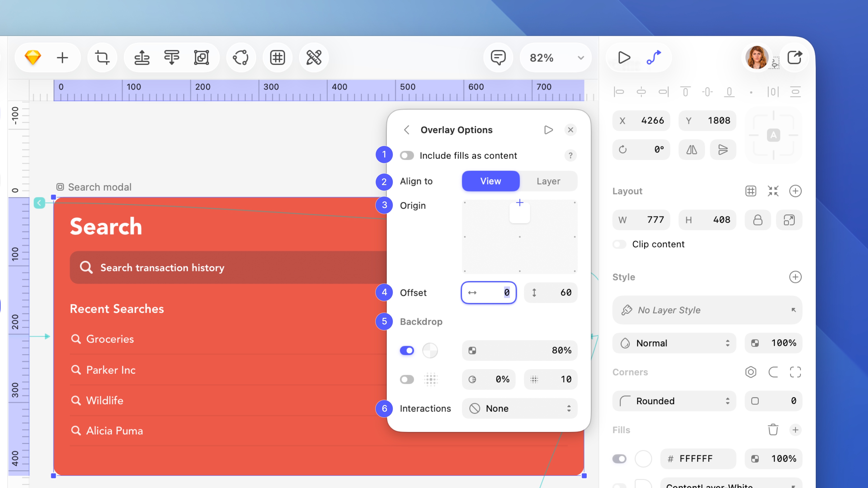
Task: Click backdrop blur amount 10 field
Action: (x=551, y=380)
